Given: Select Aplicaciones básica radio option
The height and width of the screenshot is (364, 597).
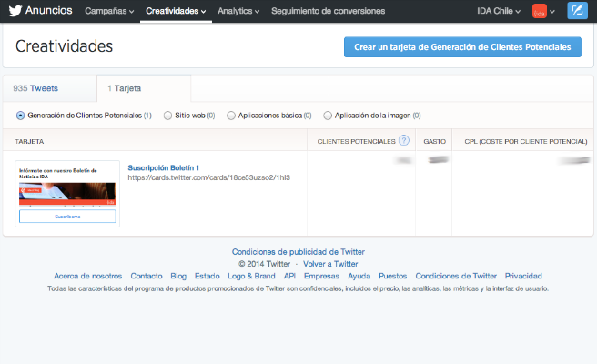Looking at the screenshot, I should (x=231, y=116).
